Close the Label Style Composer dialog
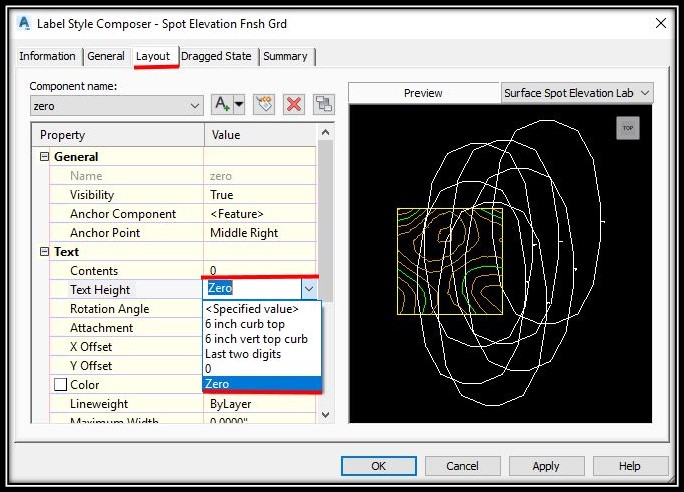The image size is (684, 492). (660, 23)
